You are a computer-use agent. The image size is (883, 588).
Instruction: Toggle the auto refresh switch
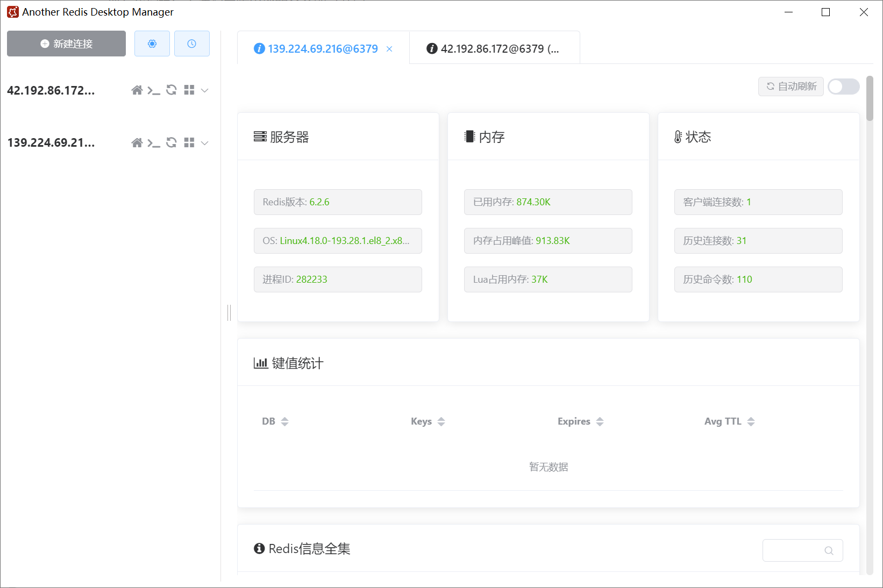pos(844,87)
